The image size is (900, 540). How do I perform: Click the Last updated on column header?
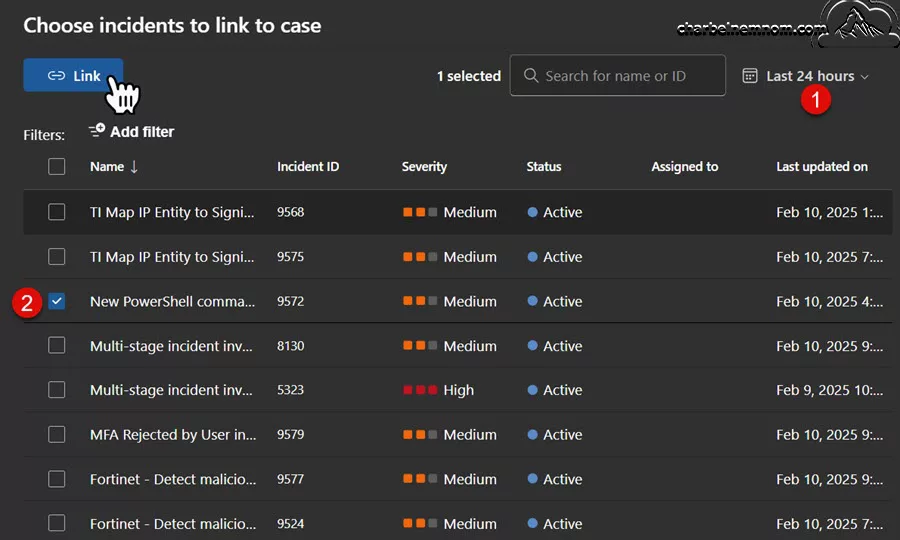coord(822,166)
